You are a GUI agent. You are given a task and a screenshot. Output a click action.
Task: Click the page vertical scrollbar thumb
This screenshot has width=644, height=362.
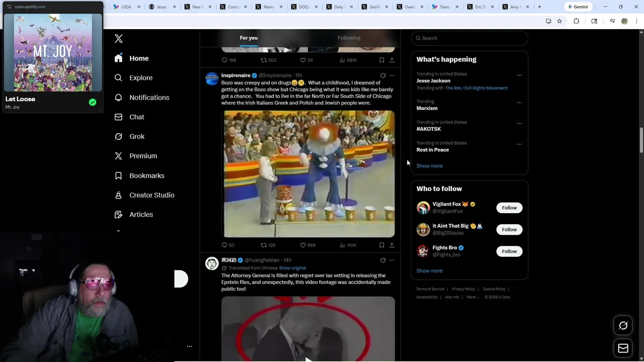[x=641, y=140]
